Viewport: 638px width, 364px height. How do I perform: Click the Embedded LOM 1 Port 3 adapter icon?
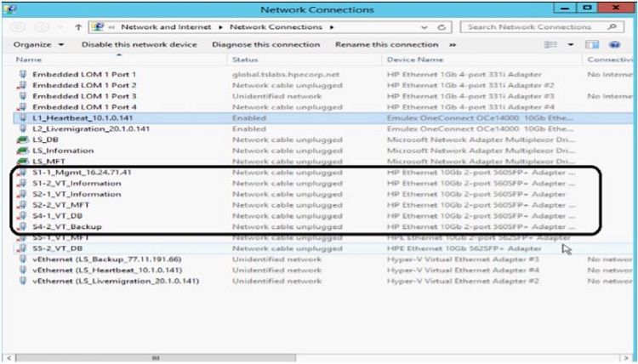pyautogui.click(x=23, y=96)
